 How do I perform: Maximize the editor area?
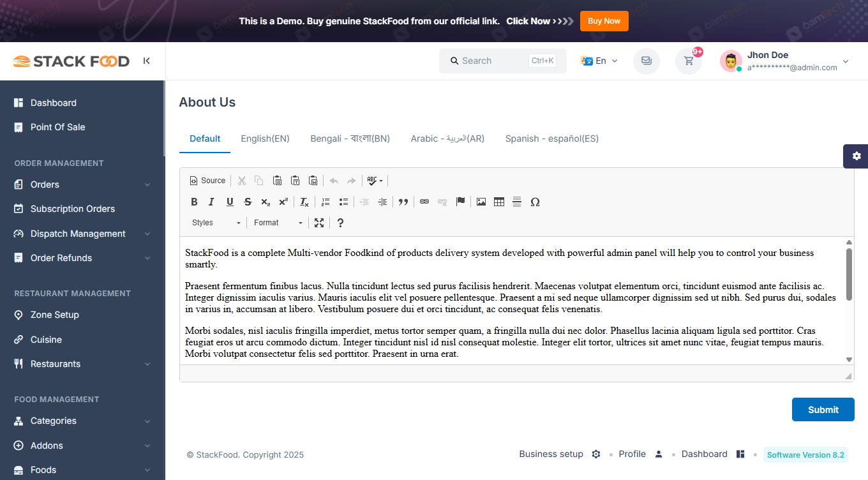pos(319,223)
